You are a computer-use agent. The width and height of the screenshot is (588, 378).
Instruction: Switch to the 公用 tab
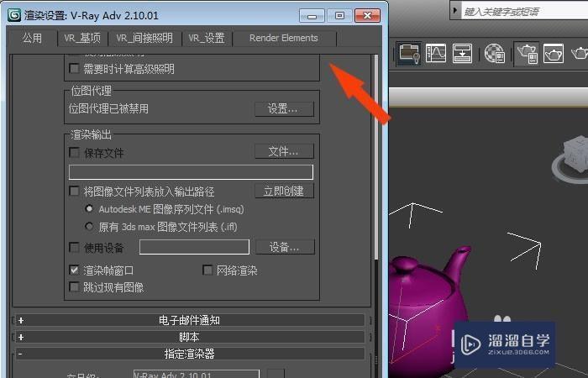[x=32, y=38]
